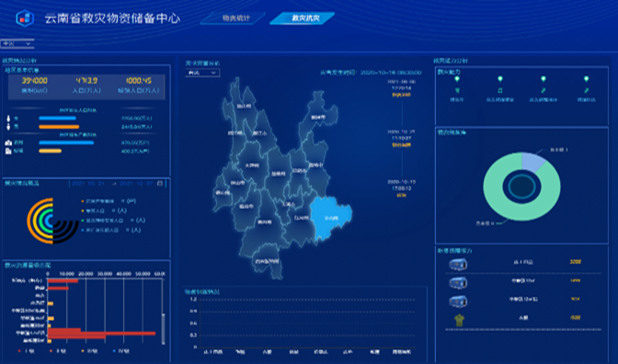618x364 pixels.
Task: Click the light blue donut chart segment
Action: click(532, 162)
